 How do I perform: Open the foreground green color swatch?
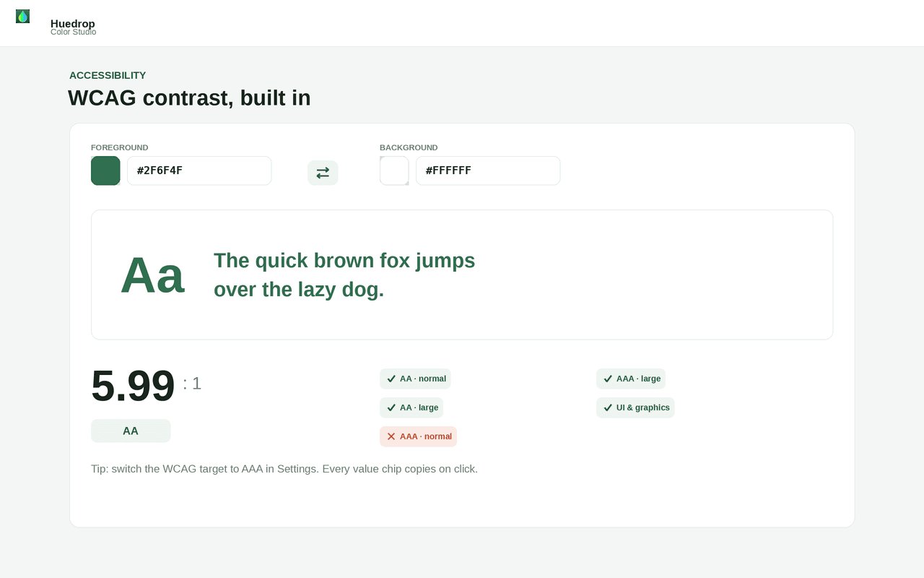(x=105, y=171)
